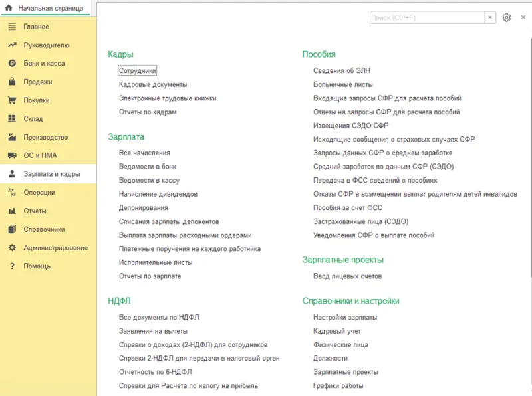The height and width of the screenshot is (396, 532).
Task: Click the home icon on Начальная страница tab
Action: pyautogui.click(x=9, y=8)
